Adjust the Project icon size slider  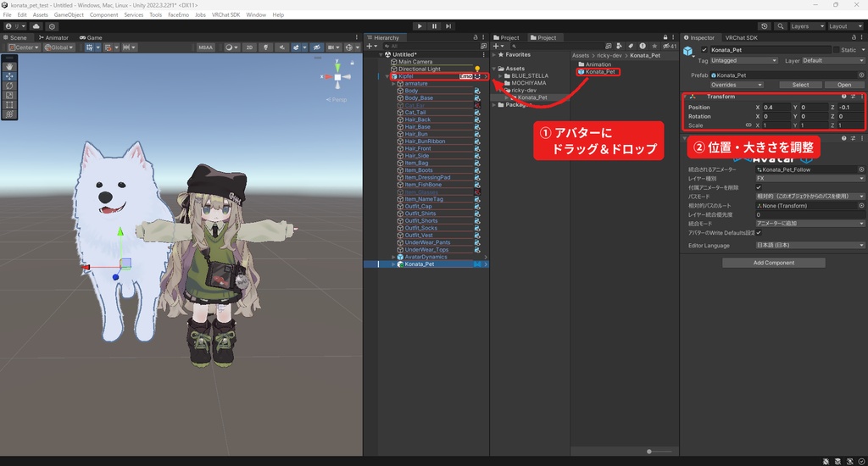(649, 452)
